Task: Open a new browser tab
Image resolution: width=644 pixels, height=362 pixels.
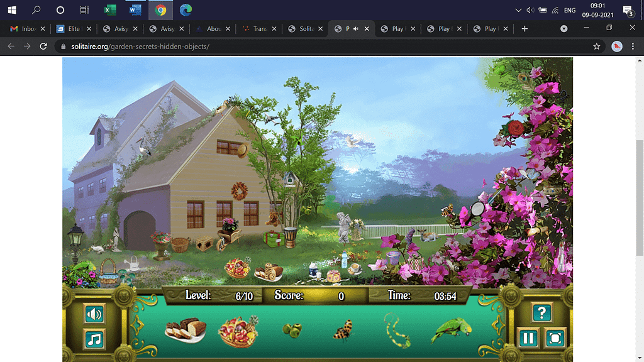Action: [525, 29]
